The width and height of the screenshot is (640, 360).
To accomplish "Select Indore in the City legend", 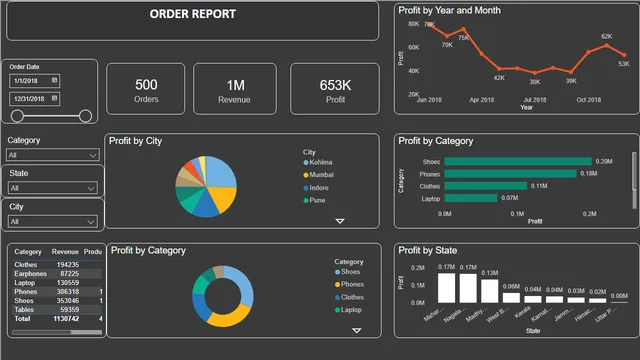I will [x=316, y=188].
